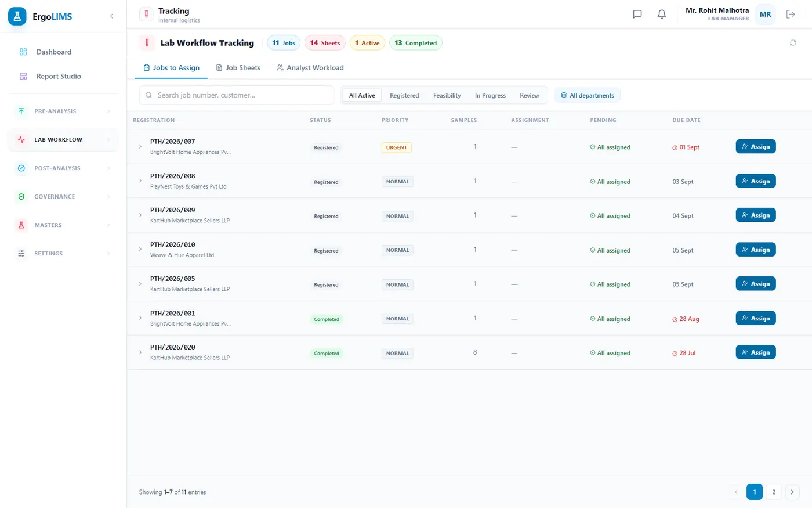This screenshot has width=812, height=508.
Task: Log out using the exit icon
Action: pyautogui.click(x=791, y=14)
